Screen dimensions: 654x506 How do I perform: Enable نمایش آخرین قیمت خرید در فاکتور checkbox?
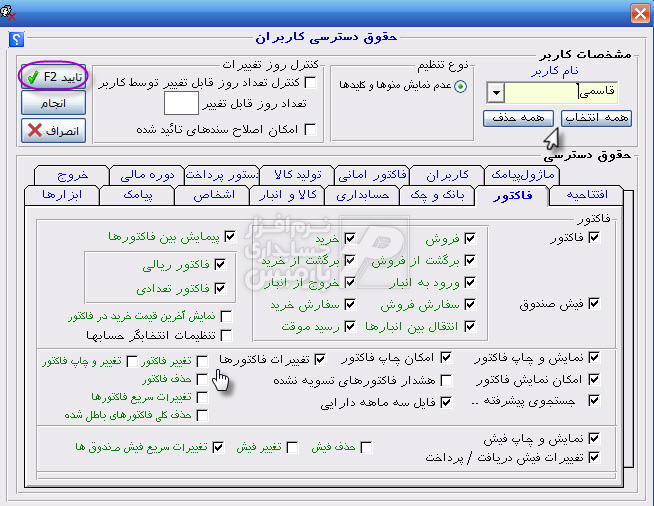click(226, 316)
